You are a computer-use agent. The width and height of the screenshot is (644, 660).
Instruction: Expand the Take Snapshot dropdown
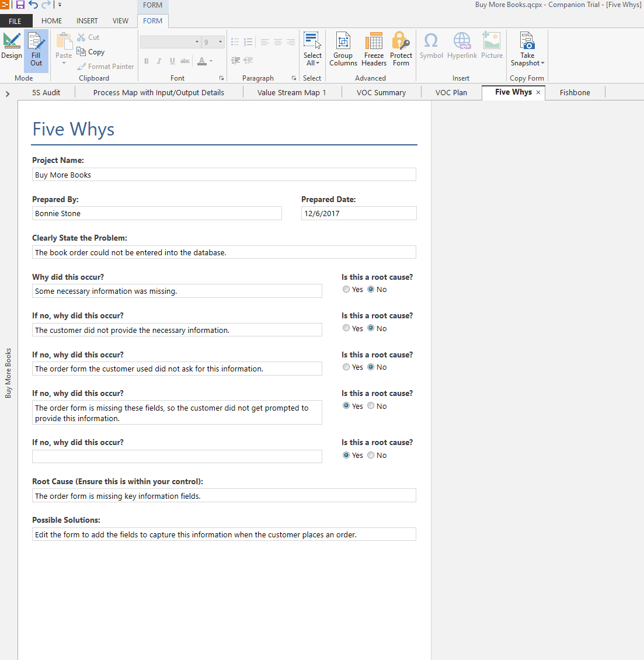pos(527,63)
